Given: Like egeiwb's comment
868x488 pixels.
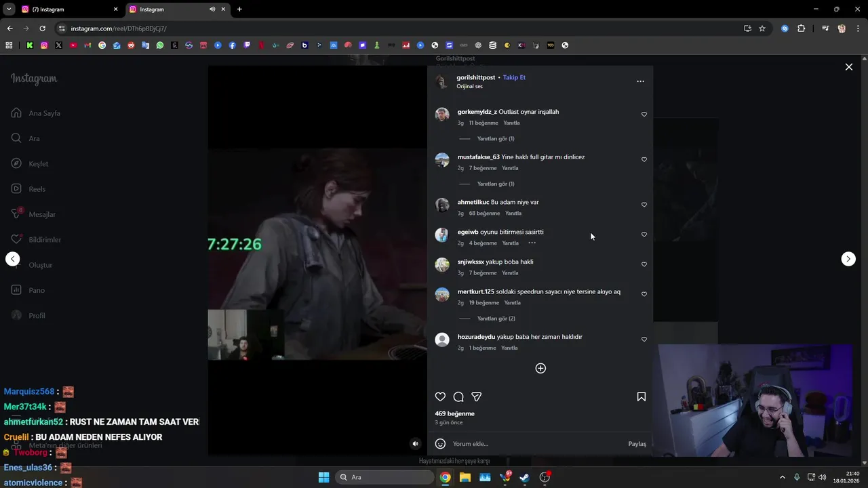Looking at the screenshot, I should tap(644, 235).
